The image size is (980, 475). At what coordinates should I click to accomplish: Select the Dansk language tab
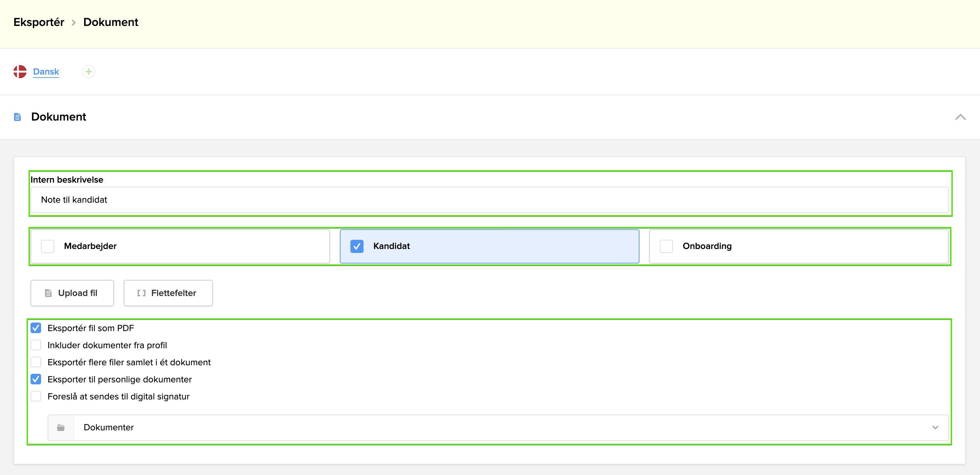[46, 72]
